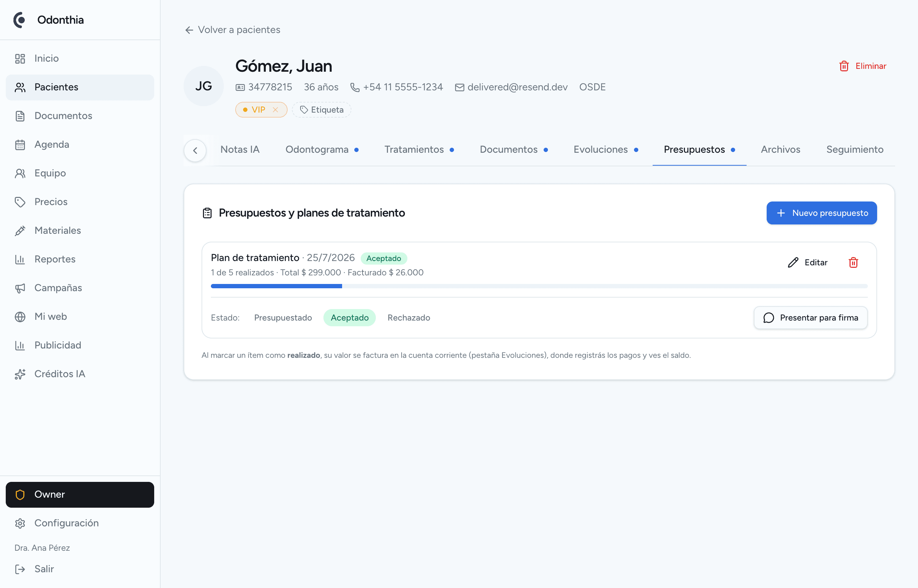
Task: Switch to the Seguimiento tab
Action: pos(855,149)
